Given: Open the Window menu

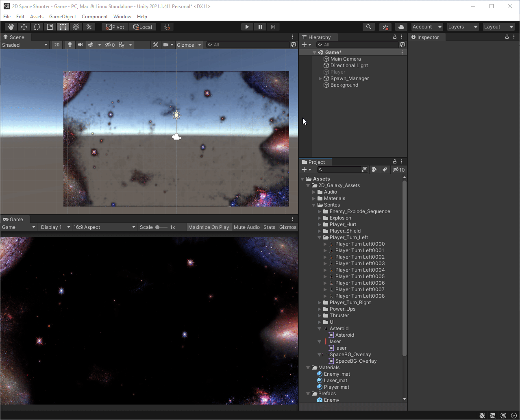Looking at the screenshot, I should tap(122, 17).
